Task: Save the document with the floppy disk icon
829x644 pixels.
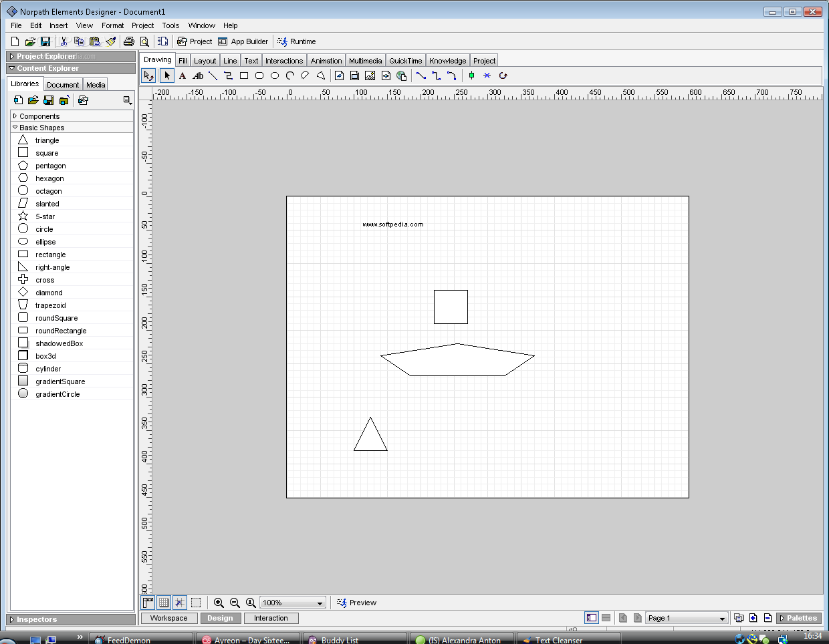Action: [x=45, y=41]
